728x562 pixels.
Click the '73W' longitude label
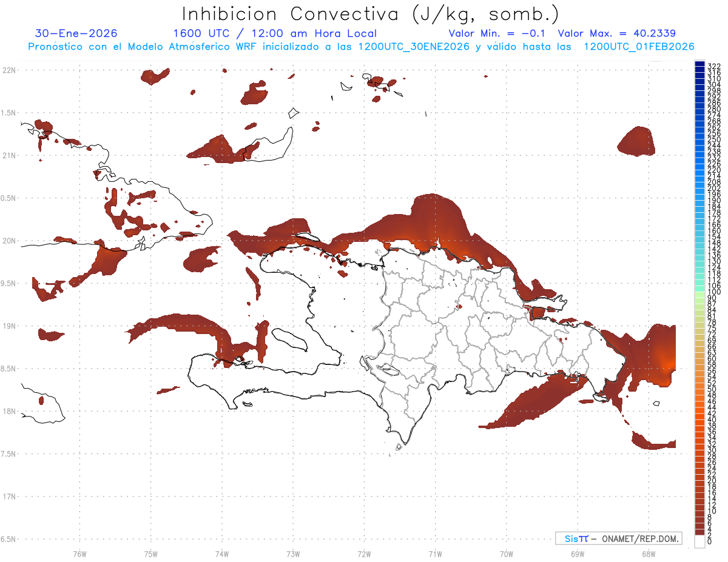(293, 554)
